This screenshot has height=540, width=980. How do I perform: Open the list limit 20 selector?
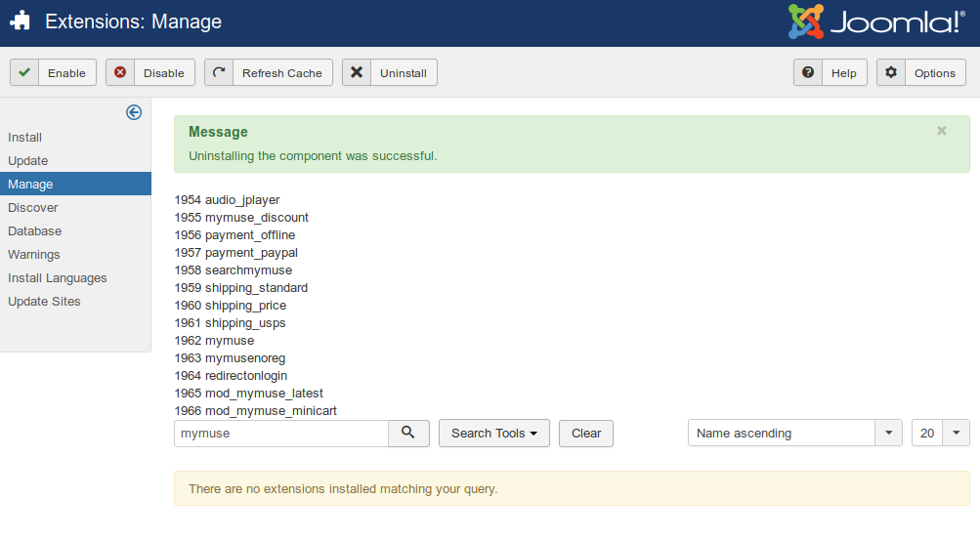click(941, 433)
